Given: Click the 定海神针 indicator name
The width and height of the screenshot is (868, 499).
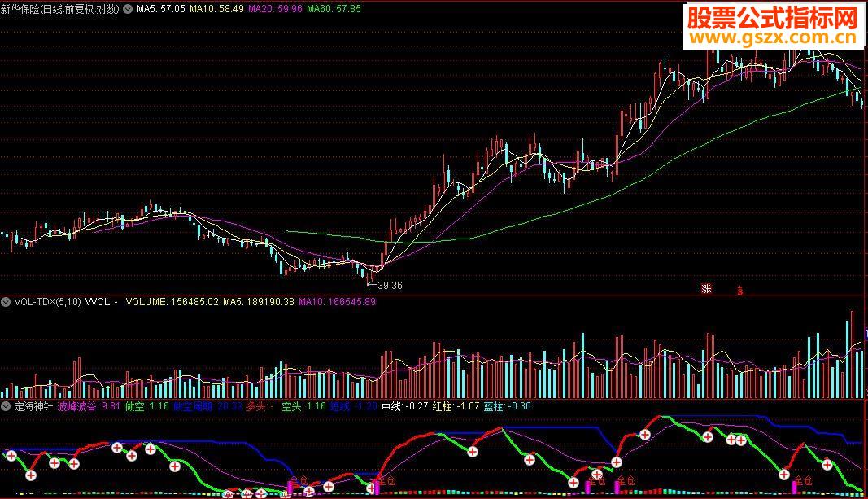Looking at the screenshot, I should pos(33,406).
